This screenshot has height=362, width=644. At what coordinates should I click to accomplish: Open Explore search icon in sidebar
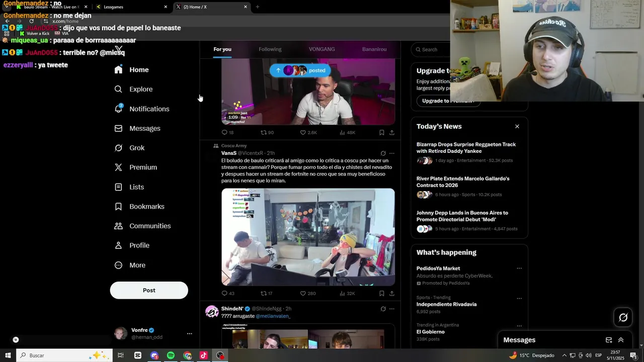click(118, 89)
